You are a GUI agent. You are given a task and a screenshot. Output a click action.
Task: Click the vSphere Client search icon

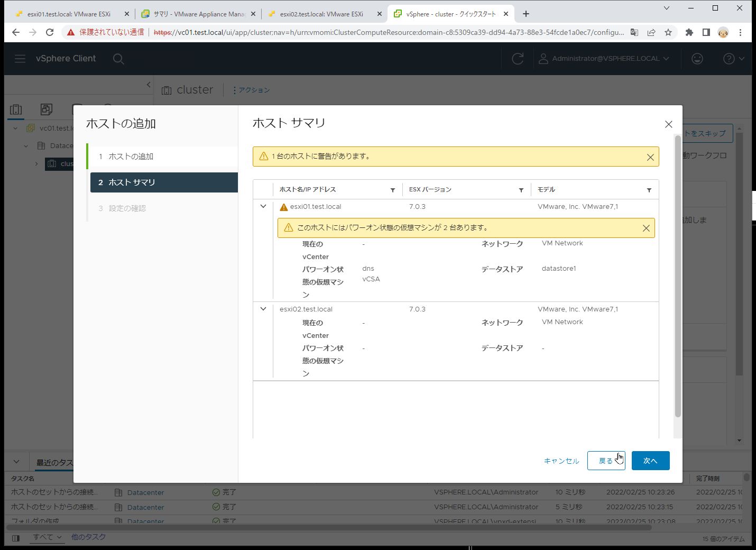[x=118, y=59]
